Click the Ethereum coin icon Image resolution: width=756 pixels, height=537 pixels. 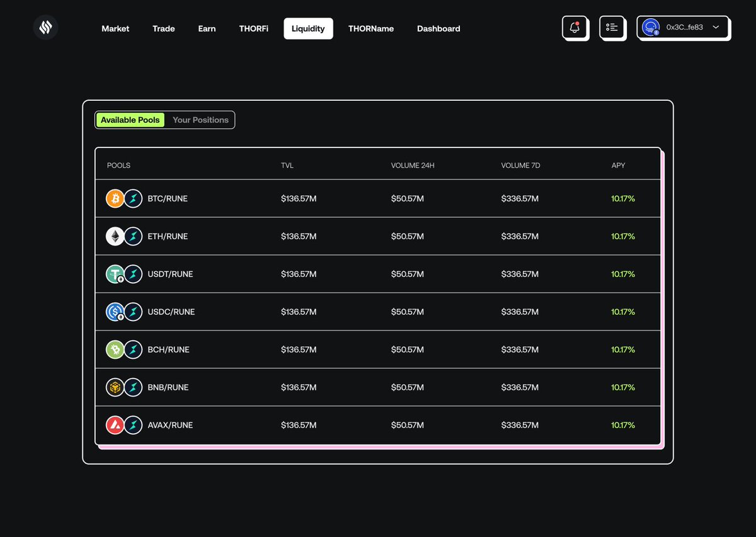pyautogui.click(x=115, y=236)
